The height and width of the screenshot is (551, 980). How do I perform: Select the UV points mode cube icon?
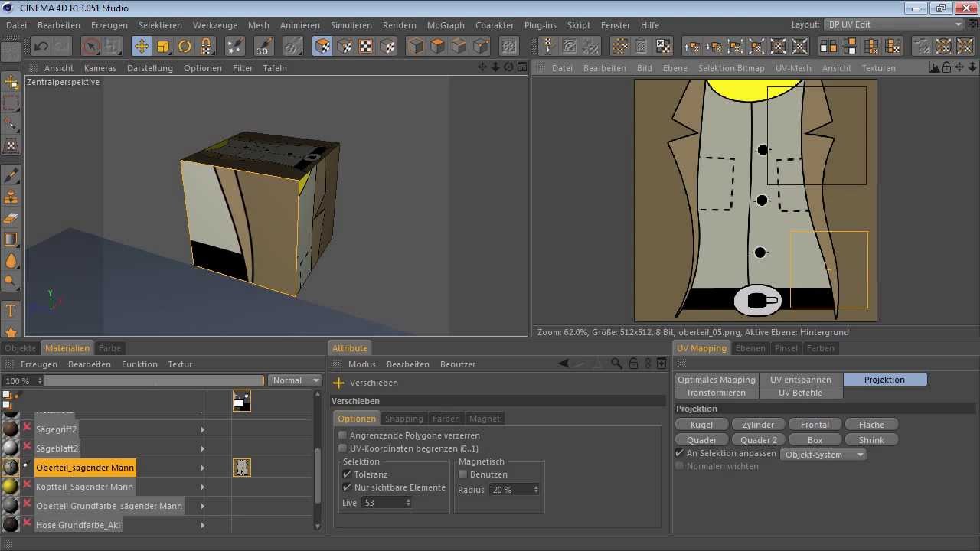[x=345, y=46]
